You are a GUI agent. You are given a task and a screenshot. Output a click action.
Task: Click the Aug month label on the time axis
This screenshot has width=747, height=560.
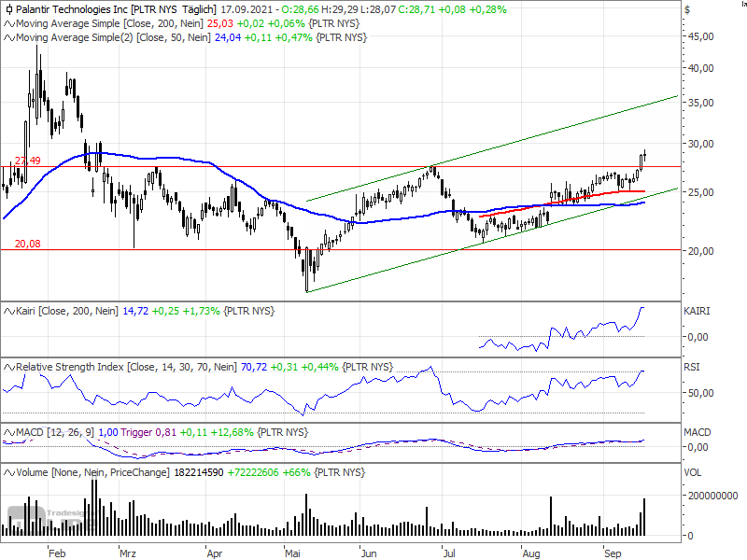click(531, 553)
